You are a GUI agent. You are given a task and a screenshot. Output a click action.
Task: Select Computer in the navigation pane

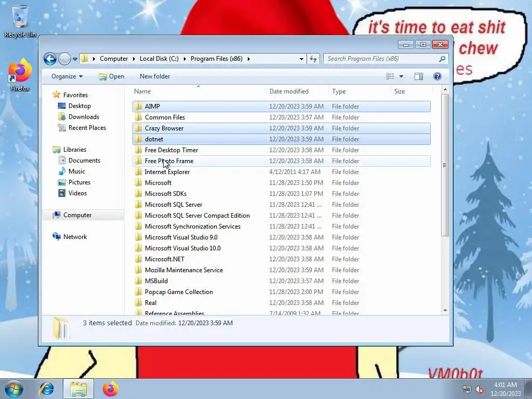click(77, 215)
